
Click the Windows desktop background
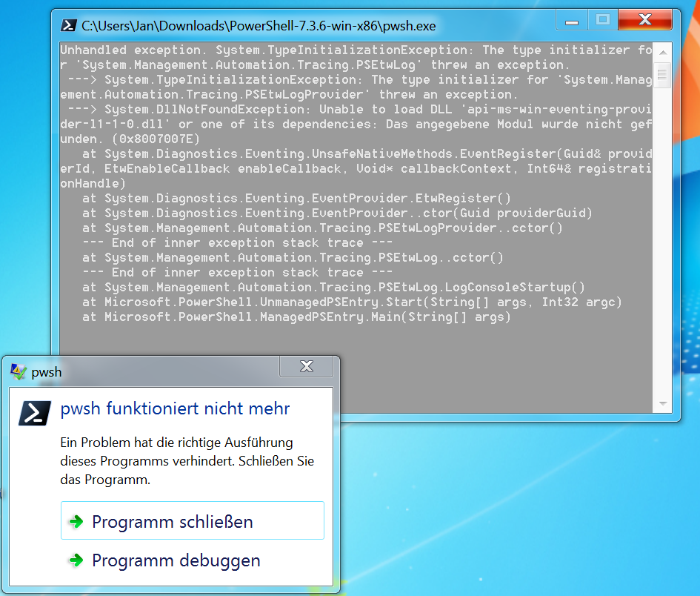[519, 519]
